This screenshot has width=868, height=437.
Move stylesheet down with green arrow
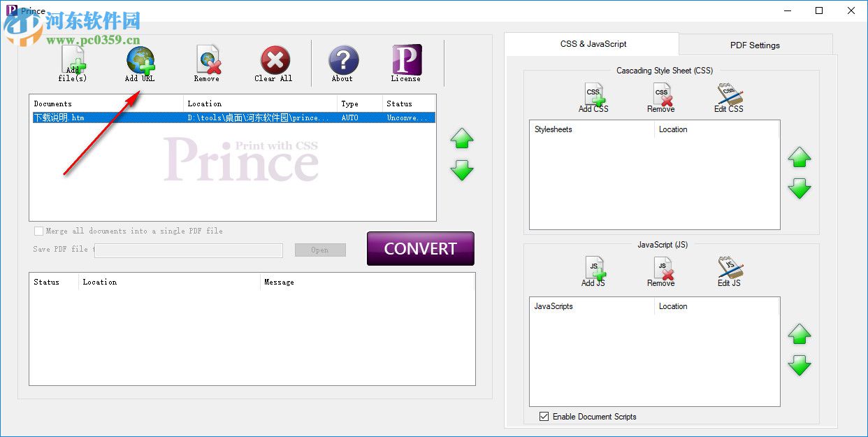[x=800, y=188]
